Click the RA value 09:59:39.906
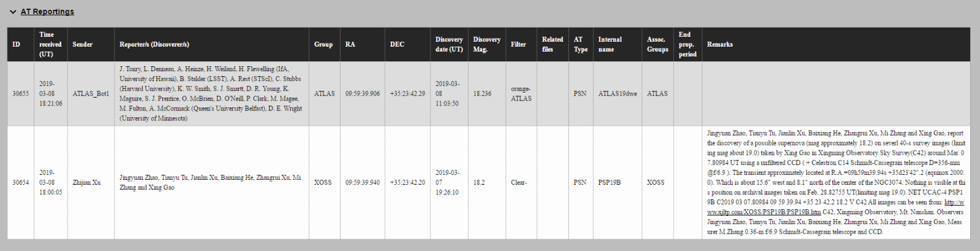 (363, 94)
